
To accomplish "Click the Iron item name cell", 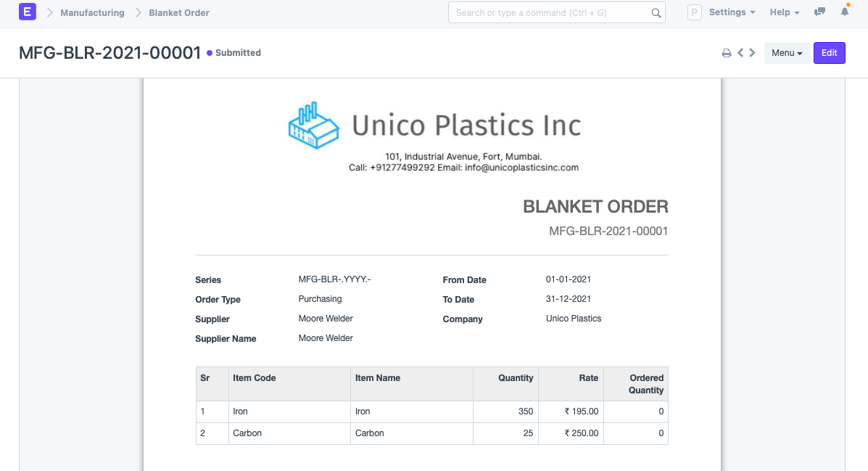I will [412, 411].
